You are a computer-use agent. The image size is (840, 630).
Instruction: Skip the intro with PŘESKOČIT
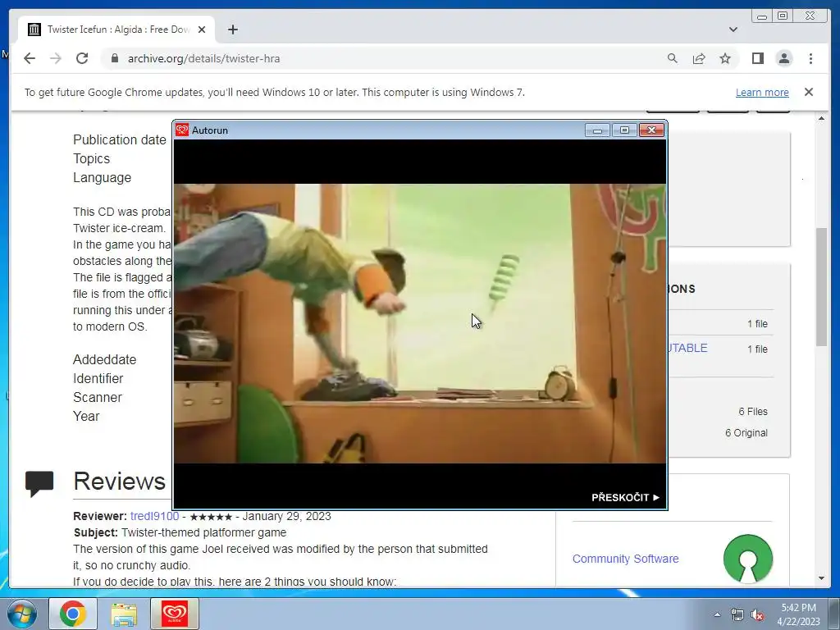coord(625,498)
